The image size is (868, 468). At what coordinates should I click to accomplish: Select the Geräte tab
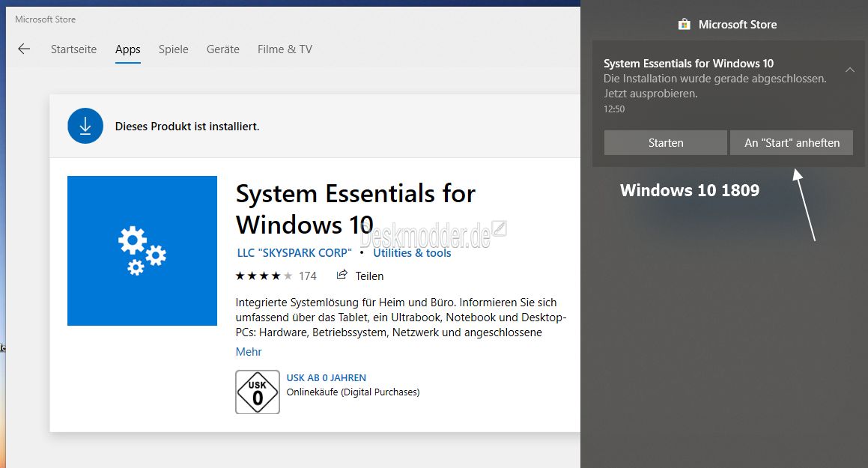[x=223, y=49]
